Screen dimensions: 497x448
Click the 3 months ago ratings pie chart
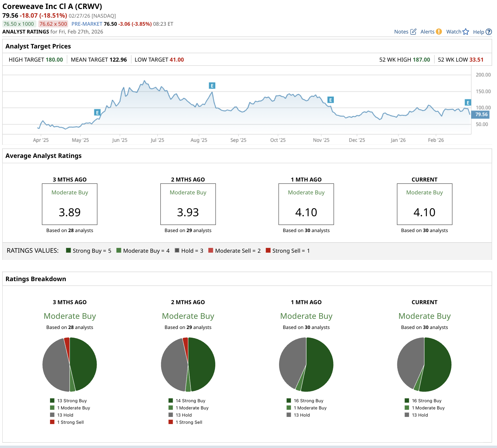point(70,365)
